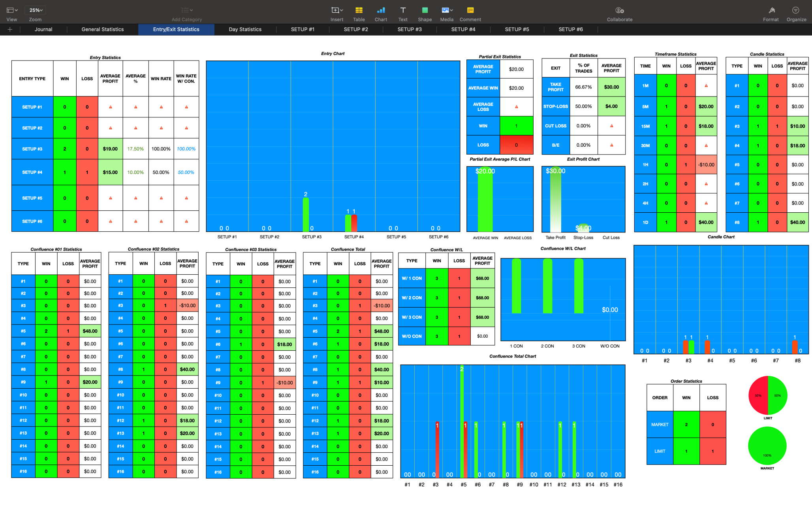Click the Table toolbar icon
This screenshot has height=508, width=812.
359,10
